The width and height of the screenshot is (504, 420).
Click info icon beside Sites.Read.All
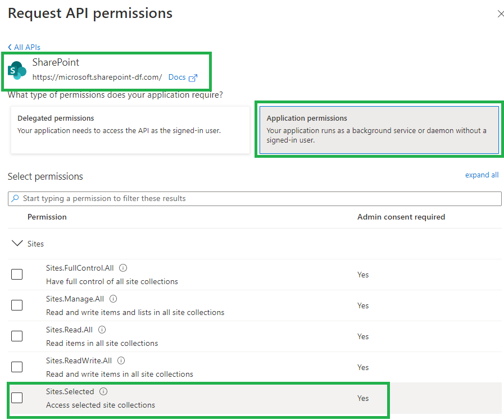[102, 330]
